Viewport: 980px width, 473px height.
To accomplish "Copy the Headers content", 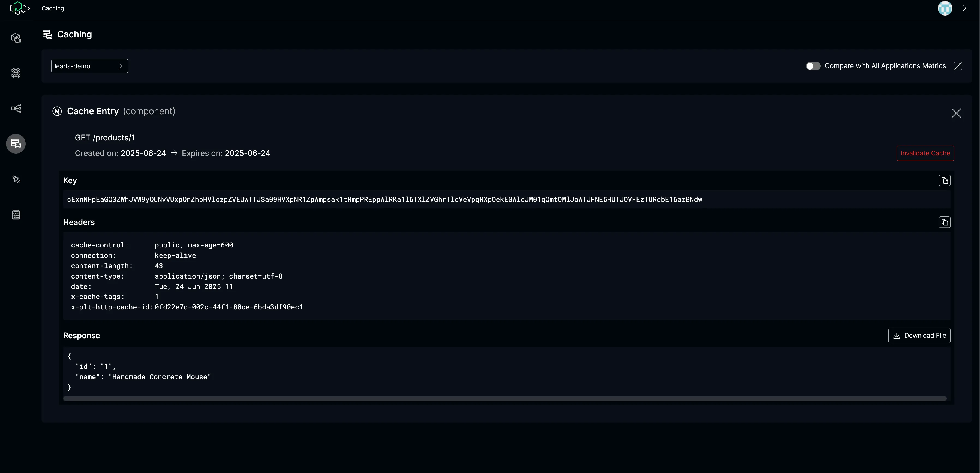I will [944, 222].
